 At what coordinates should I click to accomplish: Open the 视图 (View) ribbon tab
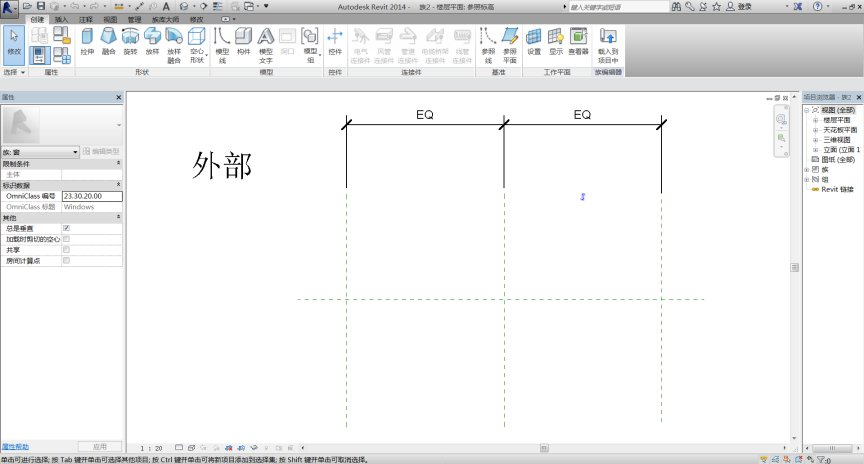(110, 19)
